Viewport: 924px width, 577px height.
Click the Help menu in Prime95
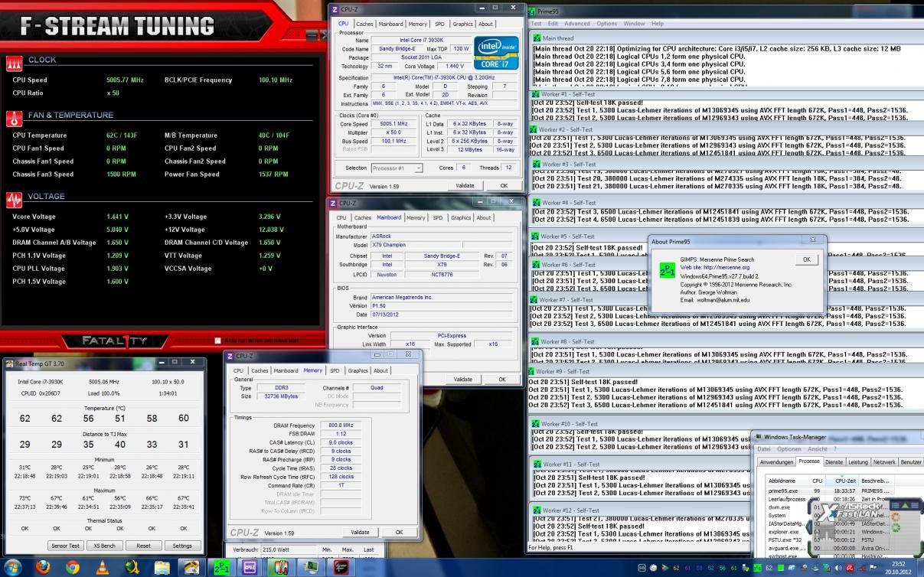point(658,24)
